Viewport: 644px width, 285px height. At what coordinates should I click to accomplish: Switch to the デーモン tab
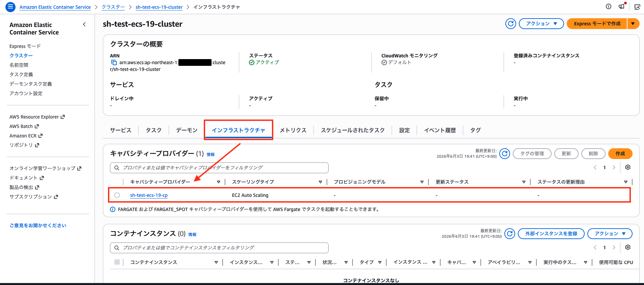pos(187,130)
